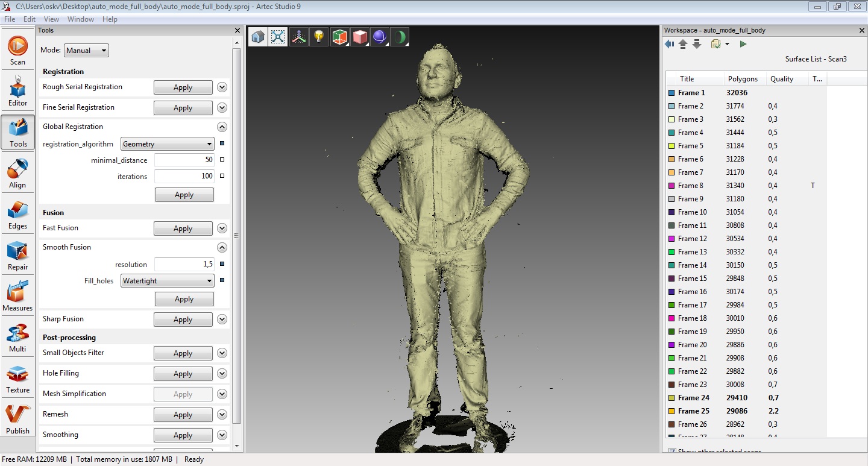Open the Repair tool in sidebar
This screenshot has height=466, width=868.
(17, 256)
